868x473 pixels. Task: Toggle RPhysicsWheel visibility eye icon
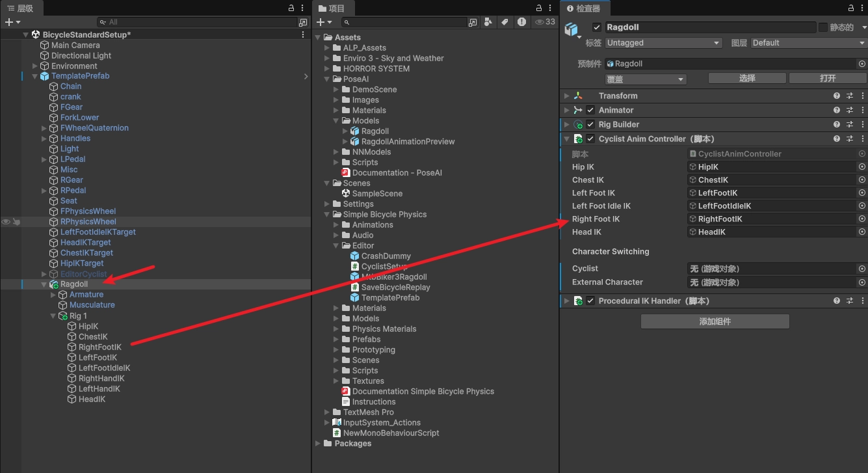pyautogui.click(x=6, y=222)
